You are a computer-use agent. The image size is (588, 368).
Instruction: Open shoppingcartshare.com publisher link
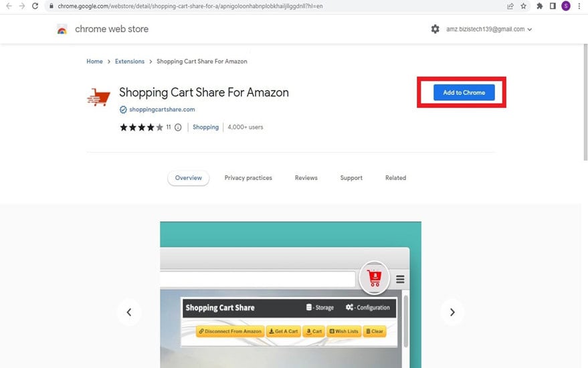pyautogui.click(x=162, y=110)
